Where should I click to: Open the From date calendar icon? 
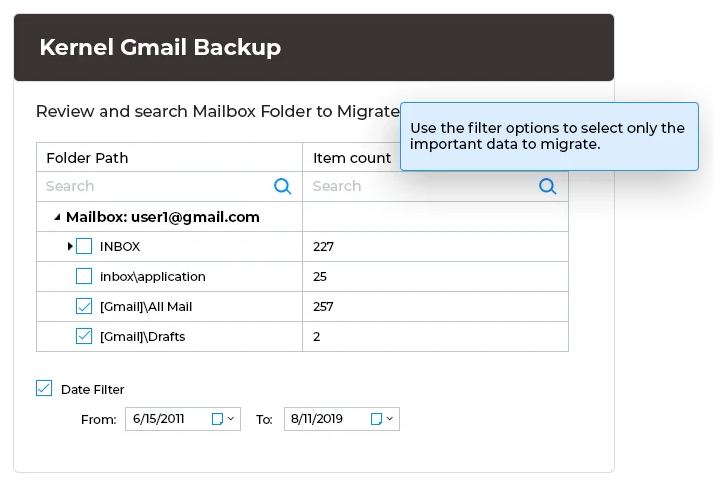click(217, 419)
